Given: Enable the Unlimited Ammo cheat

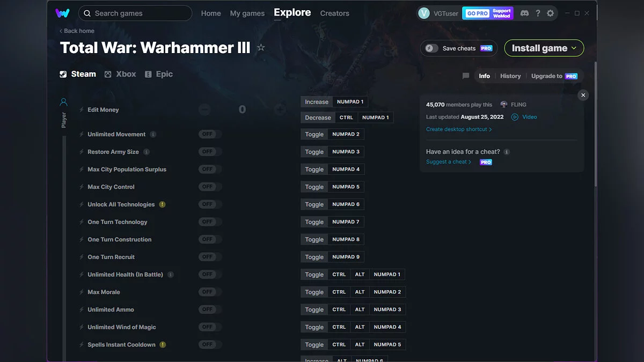Looking at the screenshot, I should 209,309.
